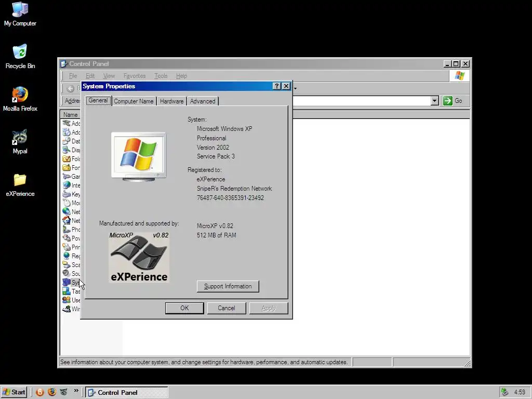Click the green Go button

pos(453,101)
